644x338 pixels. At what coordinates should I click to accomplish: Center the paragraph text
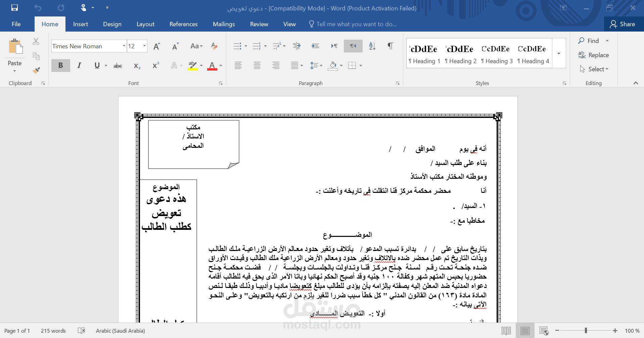[257, 66]
